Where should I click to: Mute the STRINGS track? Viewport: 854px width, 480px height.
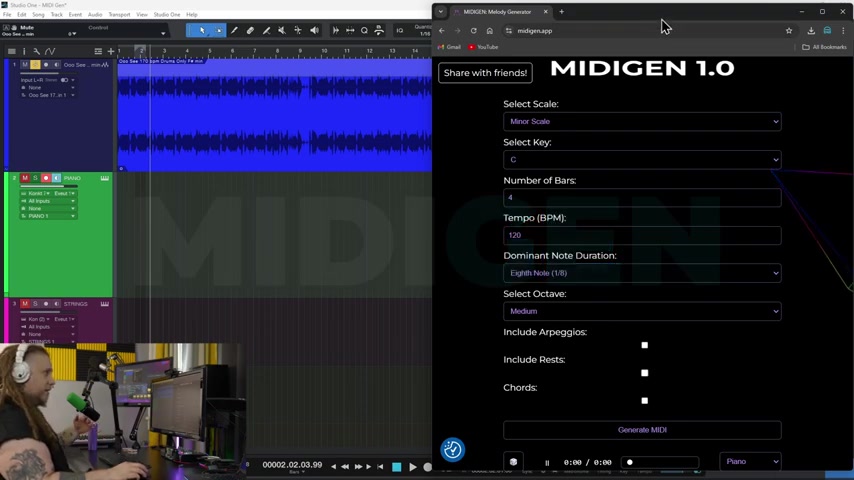click(x=25, y=304)
